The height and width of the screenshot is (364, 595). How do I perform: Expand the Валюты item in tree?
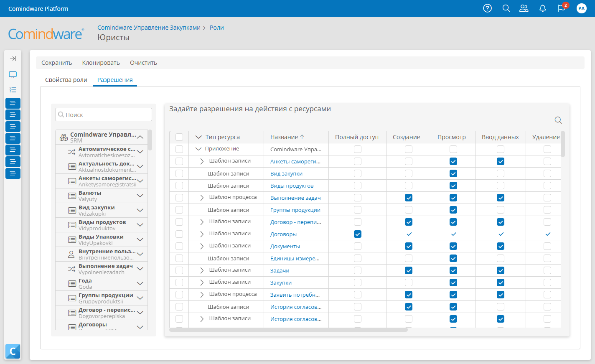pos(140,196)
